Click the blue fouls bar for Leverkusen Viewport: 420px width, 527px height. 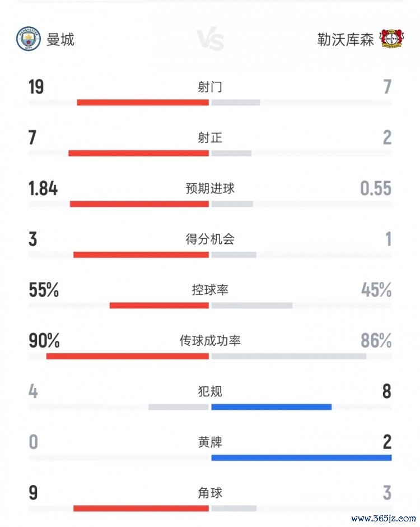point(271,407)
